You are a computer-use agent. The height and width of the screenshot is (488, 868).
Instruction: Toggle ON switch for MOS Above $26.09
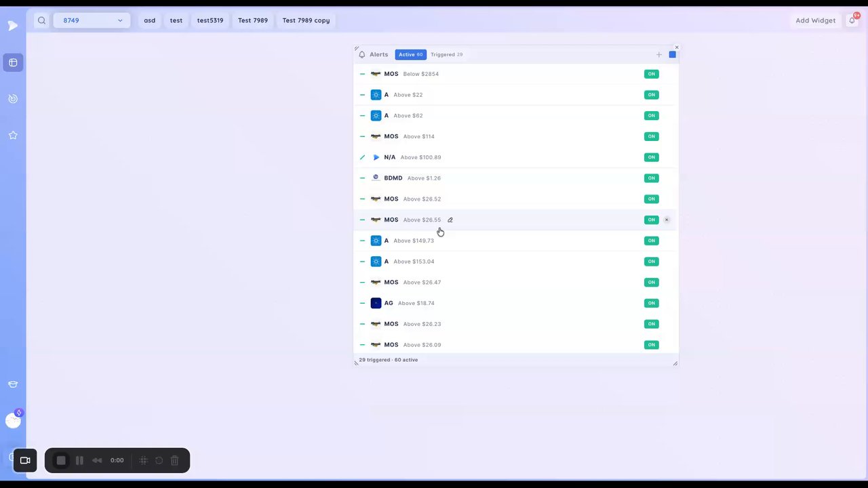coord(651,345)
